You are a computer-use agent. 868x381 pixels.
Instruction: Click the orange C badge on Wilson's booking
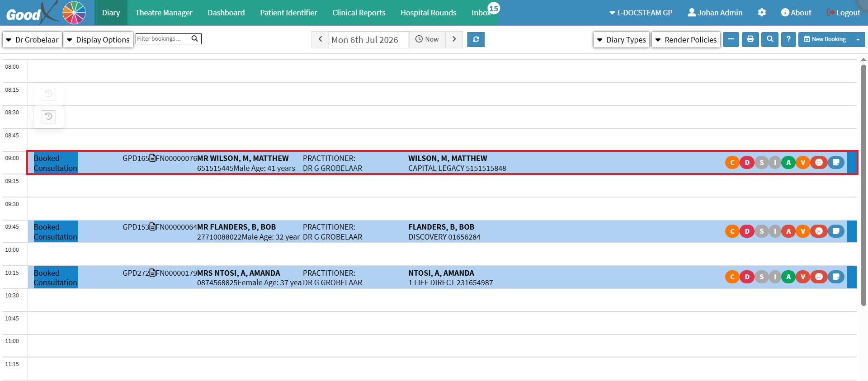coord(732,163)
